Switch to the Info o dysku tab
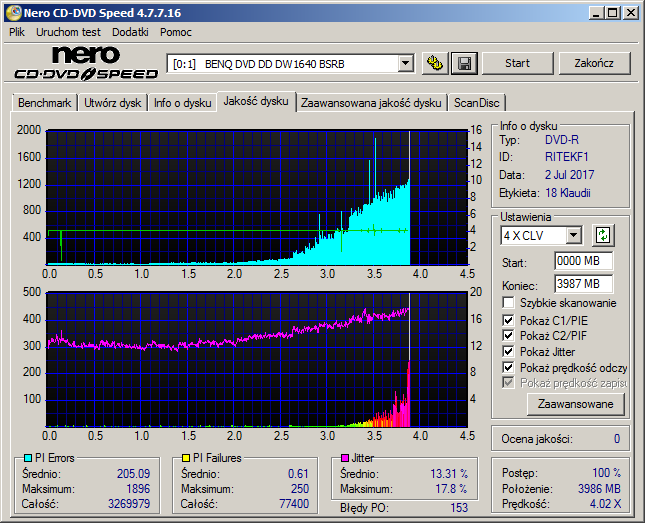 [x=183, y=102]
